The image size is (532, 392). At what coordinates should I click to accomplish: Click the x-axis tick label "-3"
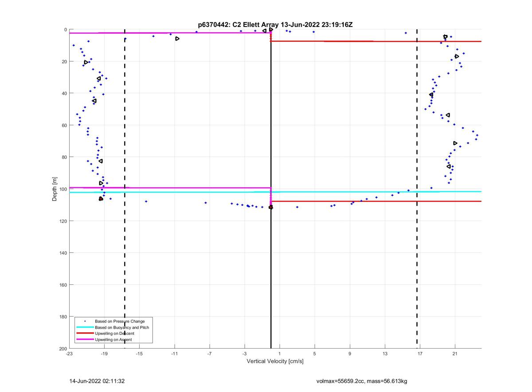coord(244,353)
